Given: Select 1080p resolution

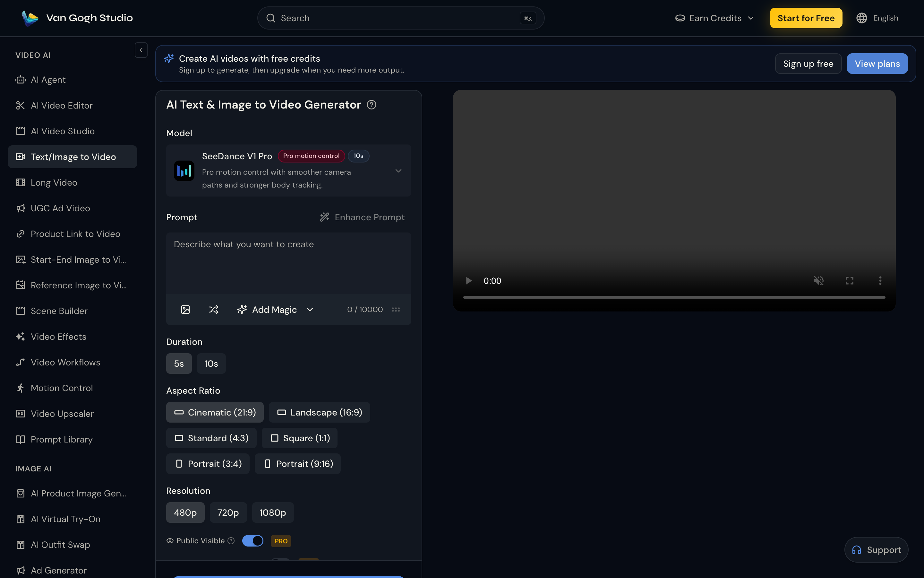Looking at the screenshot, I should click(273, 512).
